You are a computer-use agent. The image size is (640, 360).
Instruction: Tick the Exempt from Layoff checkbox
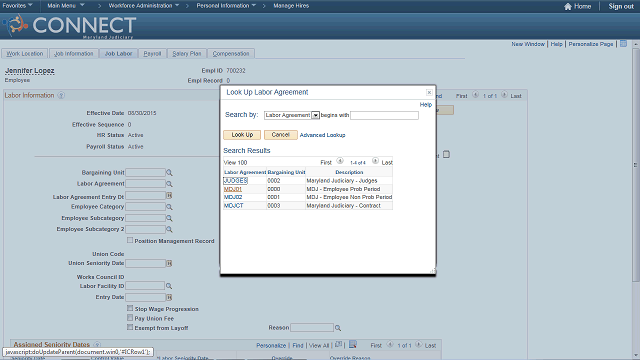coord(130,327)
